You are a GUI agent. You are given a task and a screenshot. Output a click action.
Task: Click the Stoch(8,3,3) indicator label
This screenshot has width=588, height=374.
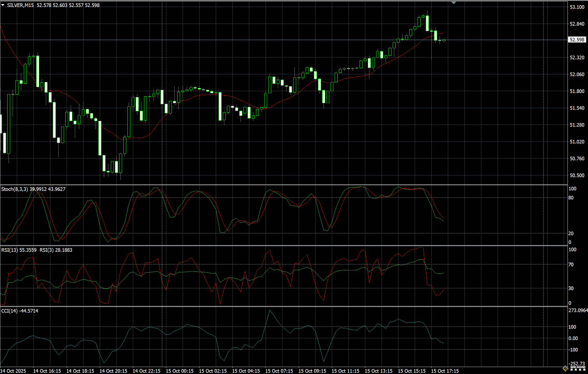(x=15, y=189)
